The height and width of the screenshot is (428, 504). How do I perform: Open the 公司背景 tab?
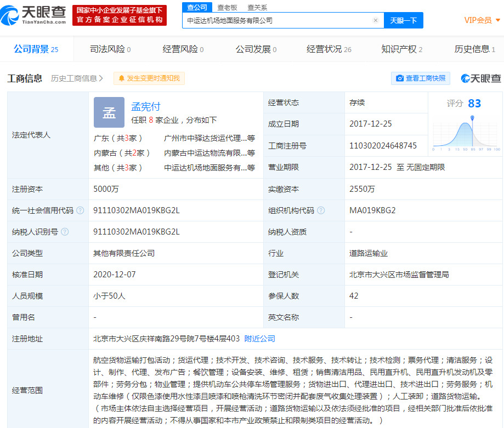point(36,49)
